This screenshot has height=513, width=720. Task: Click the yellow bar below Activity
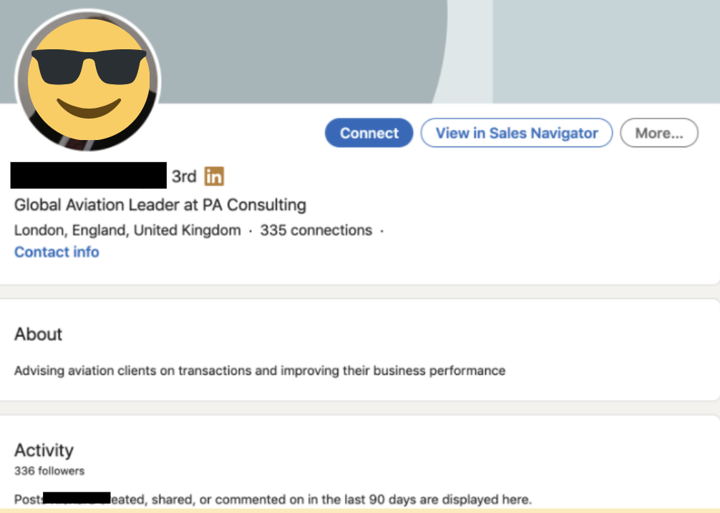(x=360, y=511)
